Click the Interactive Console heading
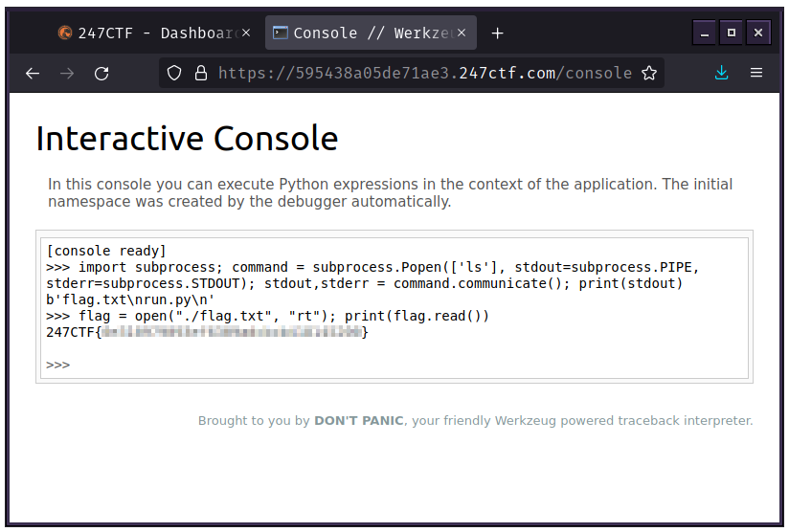 (187, 139)
